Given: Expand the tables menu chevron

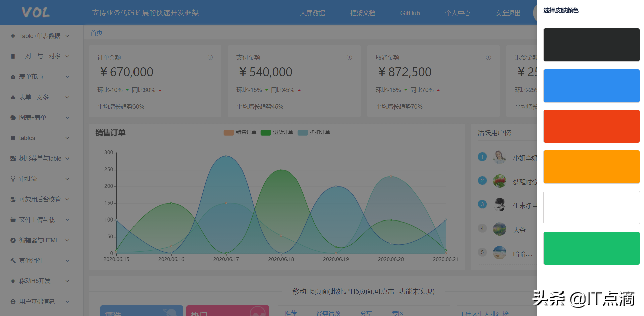Looking at the screenshot, I should 67,138.
